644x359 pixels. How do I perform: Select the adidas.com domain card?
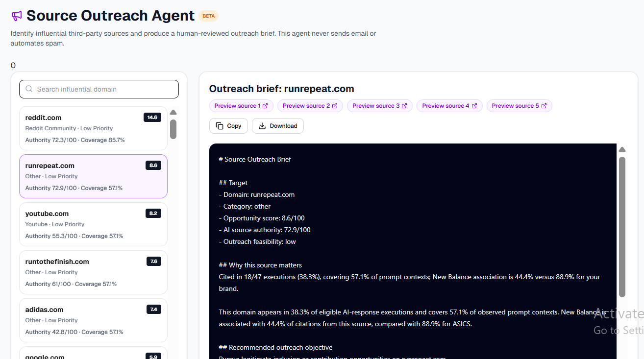click(93, 320)
